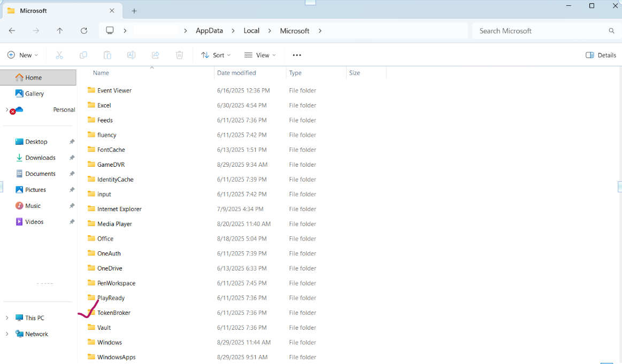The image size is (622, 364).
Task: Go up one directory level
Action: (x=60, y=31)
